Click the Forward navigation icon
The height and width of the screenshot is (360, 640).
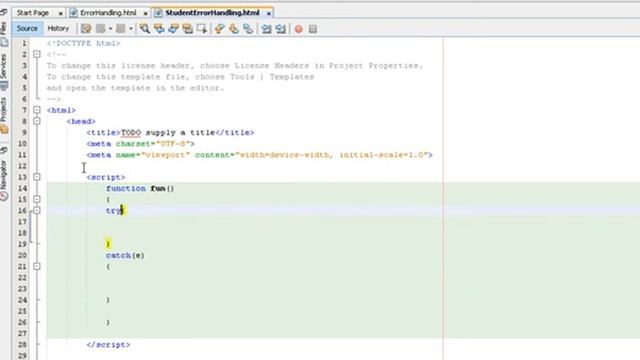120,29
